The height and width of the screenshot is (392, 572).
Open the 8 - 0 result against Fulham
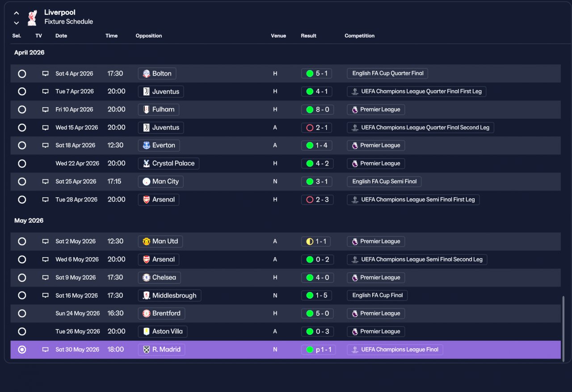[x=317, y=109]
